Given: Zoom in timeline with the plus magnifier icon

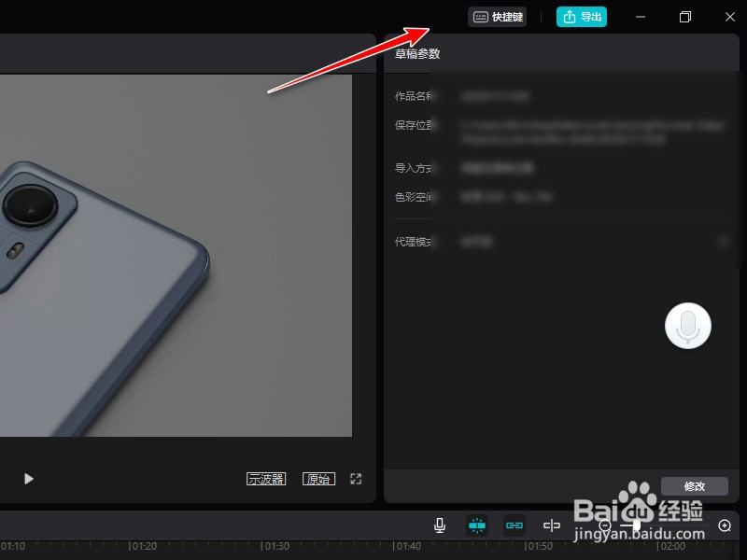Looking at the screenshot, I should 724,525.
